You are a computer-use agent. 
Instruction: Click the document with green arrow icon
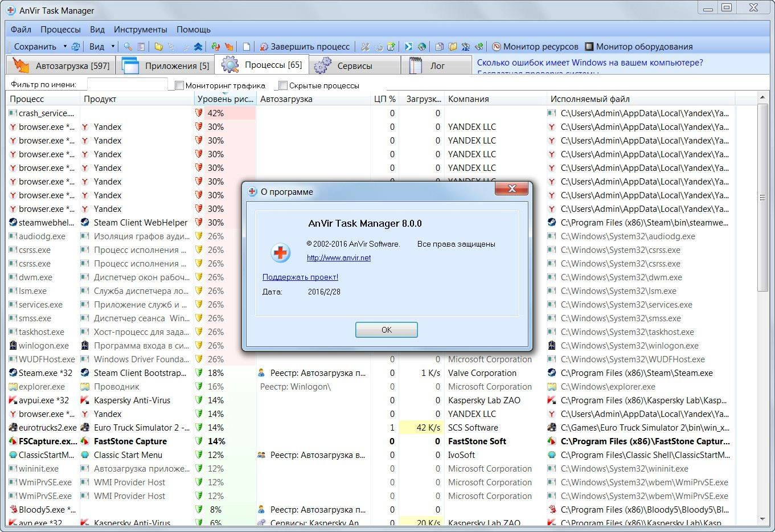tap(391, 47)
